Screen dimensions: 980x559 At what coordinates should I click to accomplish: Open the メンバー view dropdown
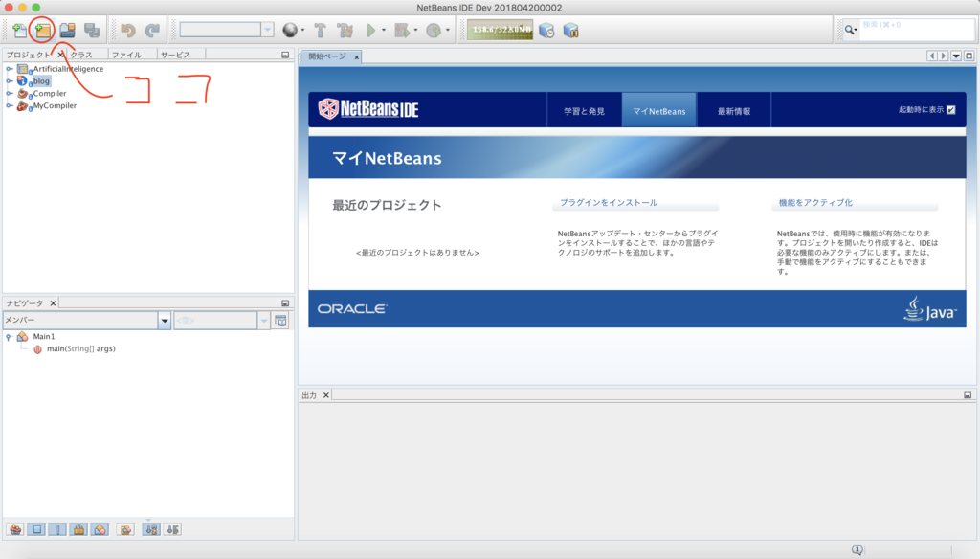point(165,320)
